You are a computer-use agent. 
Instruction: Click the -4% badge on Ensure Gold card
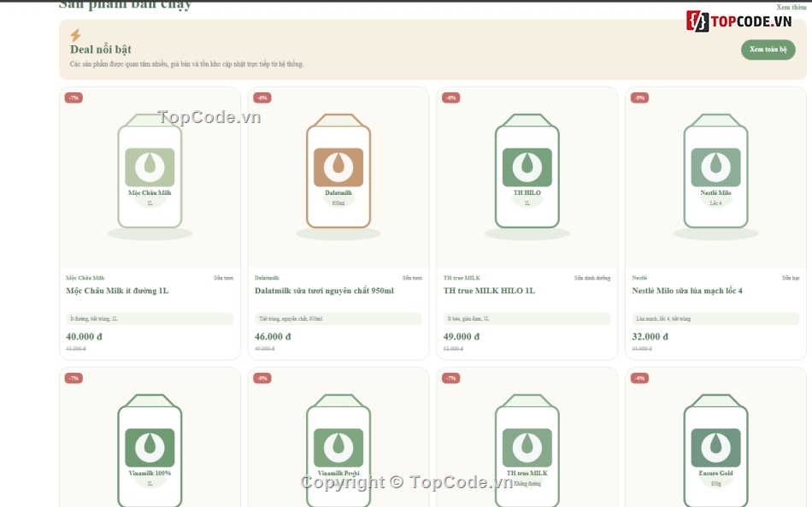pyautogui.click(x=639, y=378)
